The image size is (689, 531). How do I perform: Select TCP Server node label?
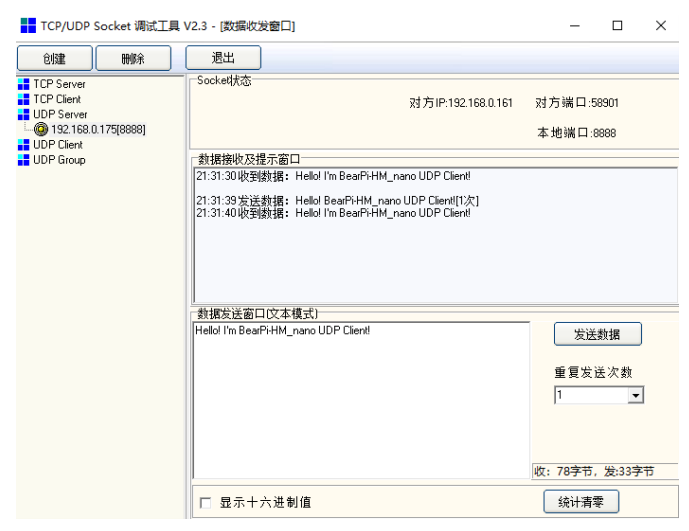coord(59,84)
